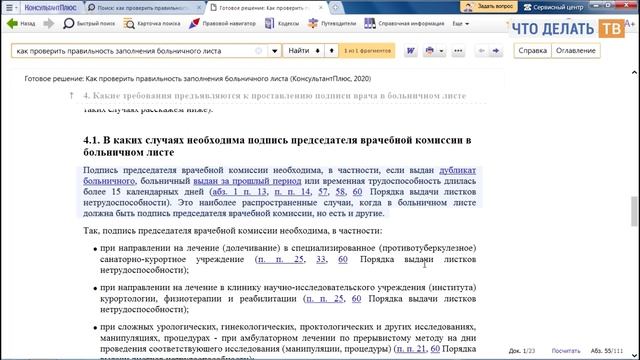
Task: Find previous fragment with up arrow
Action: (331, 51)
